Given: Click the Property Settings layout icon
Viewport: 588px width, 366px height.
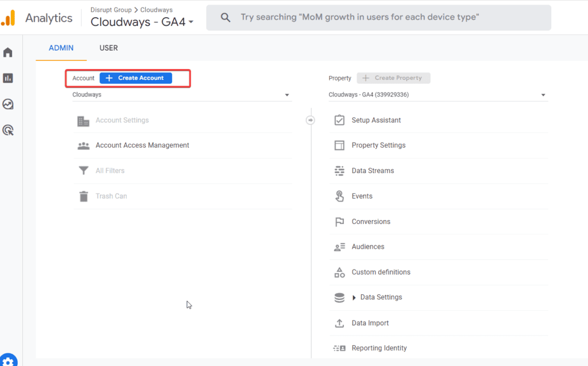Looking at the screenshot, I should 339,145.
